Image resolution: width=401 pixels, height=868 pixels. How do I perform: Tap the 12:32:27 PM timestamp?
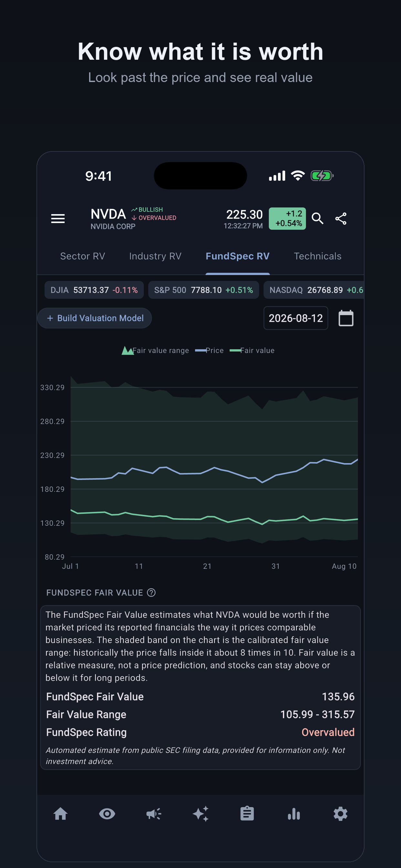243,226
